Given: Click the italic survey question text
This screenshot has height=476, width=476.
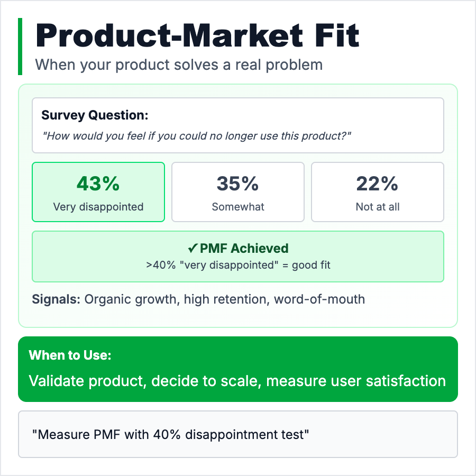Looking at the screenshot, I should coord(197,136).
